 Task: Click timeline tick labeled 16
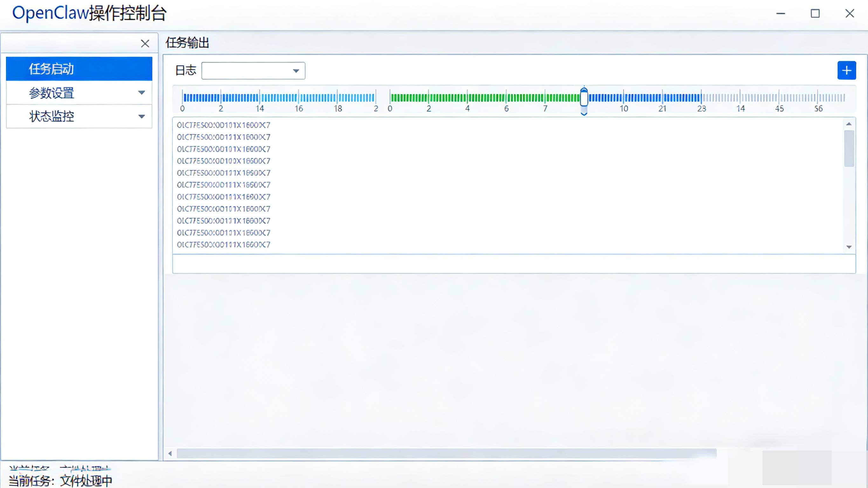pos(299,108)
